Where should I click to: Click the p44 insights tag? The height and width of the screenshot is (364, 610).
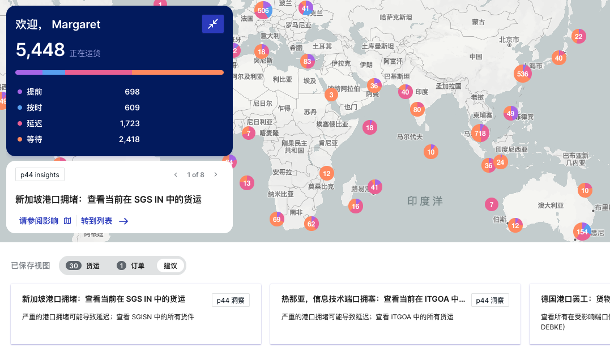[40, 174]
